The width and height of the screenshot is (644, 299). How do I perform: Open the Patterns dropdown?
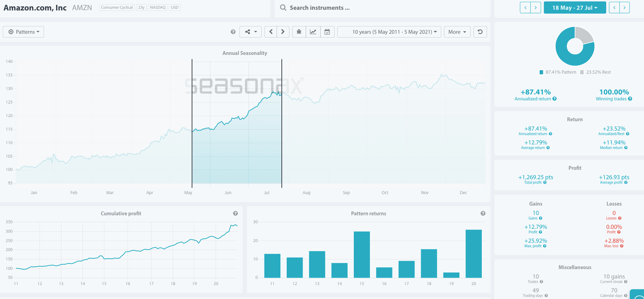pos(23,32)
